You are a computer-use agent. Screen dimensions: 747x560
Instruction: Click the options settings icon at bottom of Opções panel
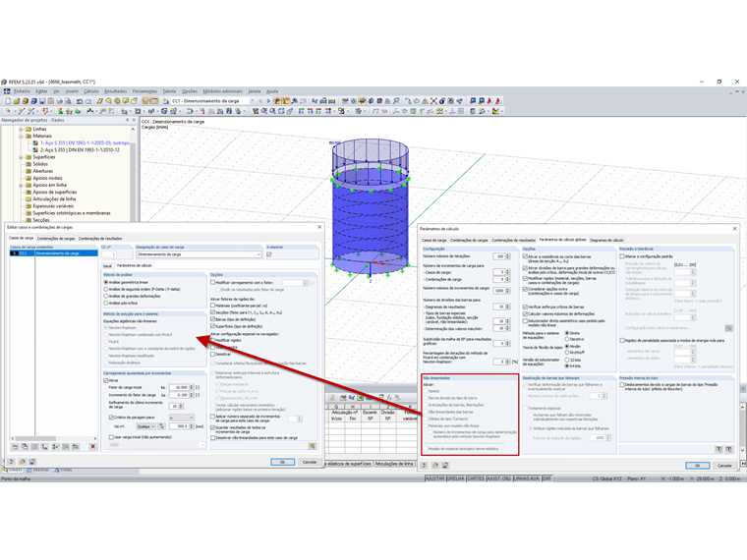pos(312,446)
